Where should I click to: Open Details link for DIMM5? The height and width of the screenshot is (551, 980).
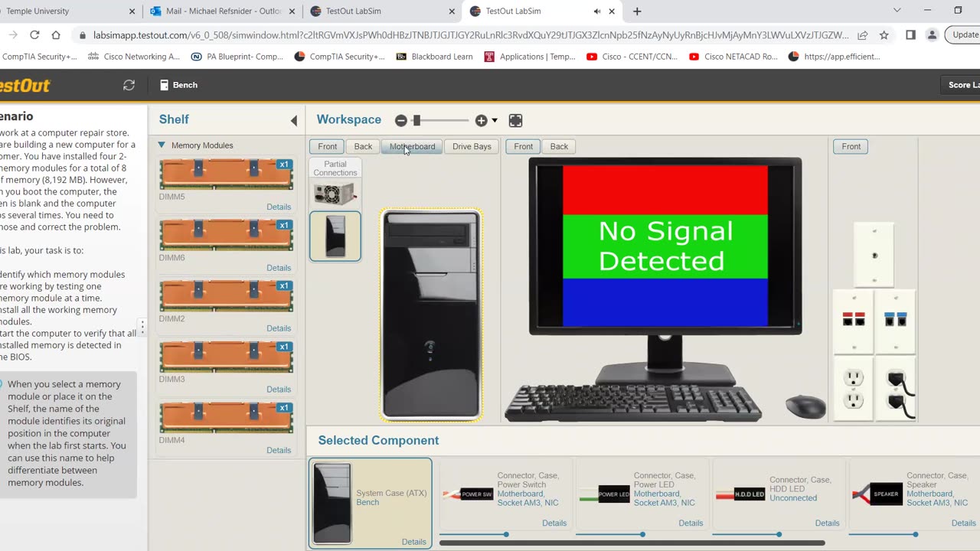tap(279, 207)
